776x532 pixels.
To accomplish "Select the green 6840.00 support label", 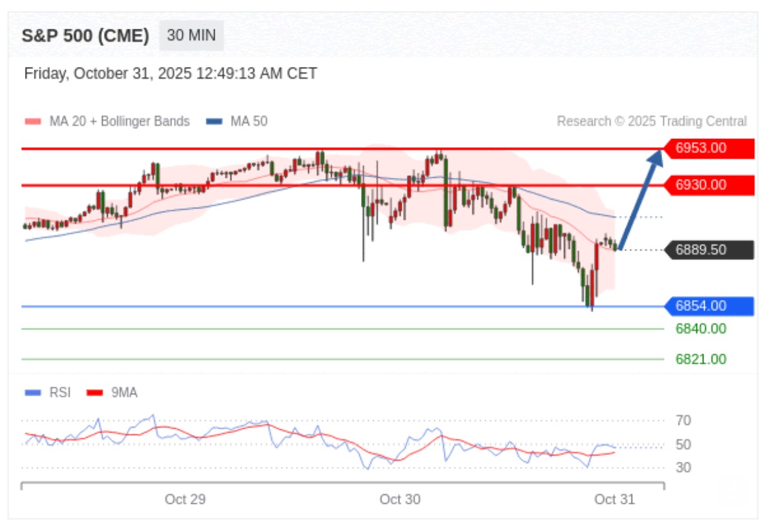I will 701,329.
